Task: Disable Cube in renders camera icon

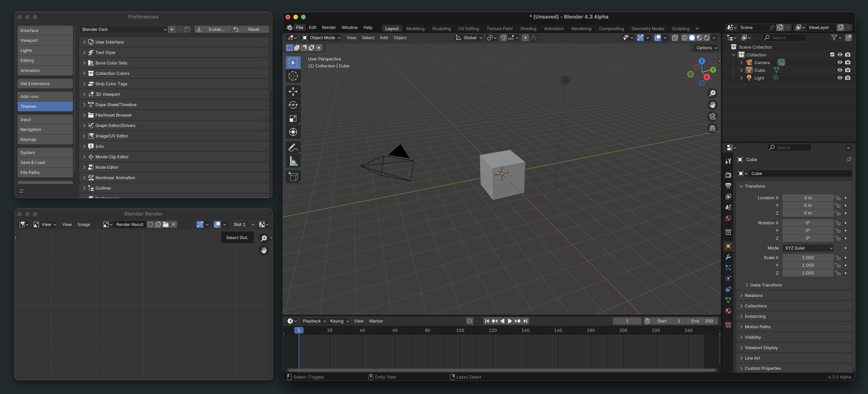Action: click(848, 70)
